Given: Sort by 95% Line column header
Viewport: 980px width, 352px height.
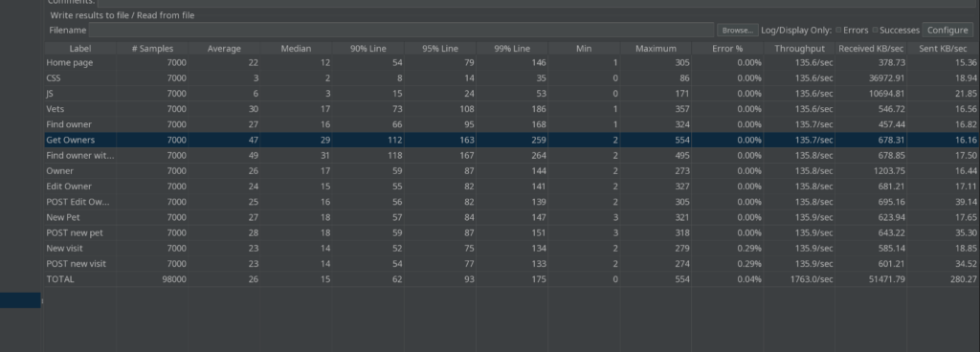Looking at the screenshot, I should 440,48.
